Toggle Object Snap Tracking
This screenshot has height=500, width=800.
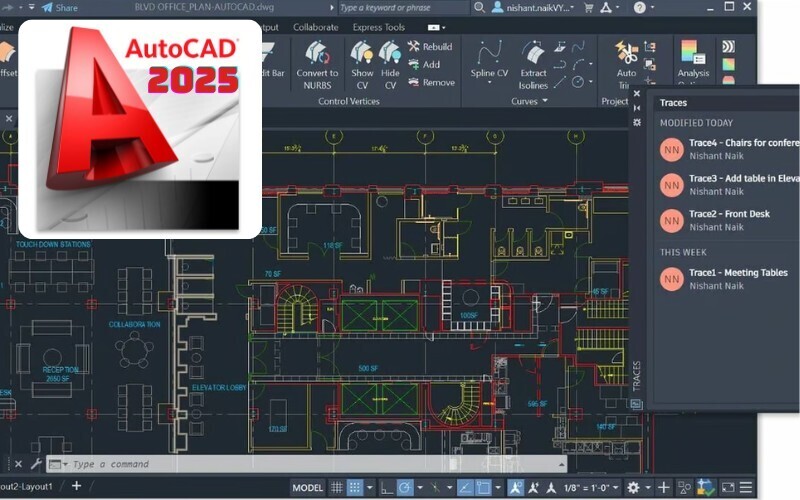pyautogui.click(x=465, y=487)
